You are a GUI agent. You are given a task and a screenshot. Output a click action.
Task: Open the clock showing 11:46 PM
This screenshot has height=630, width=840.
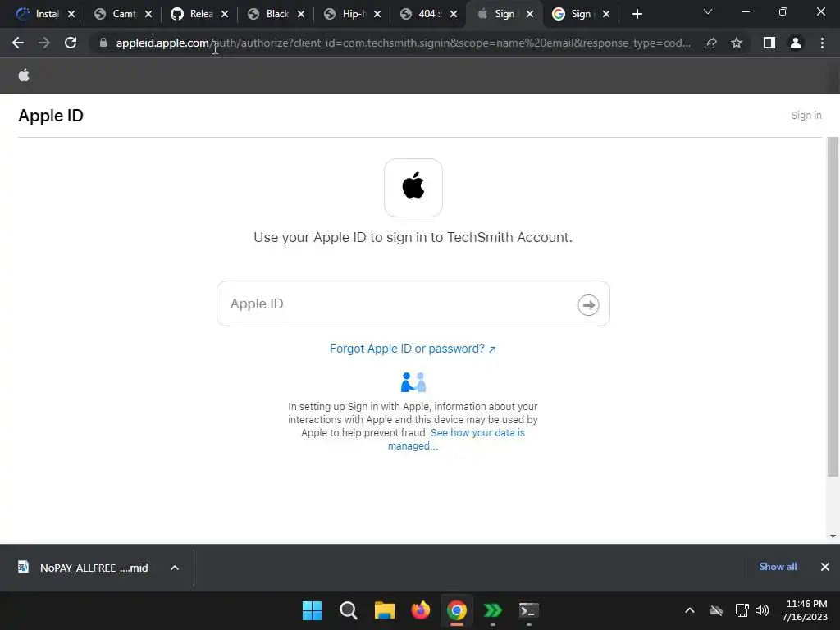click(806, 610)
